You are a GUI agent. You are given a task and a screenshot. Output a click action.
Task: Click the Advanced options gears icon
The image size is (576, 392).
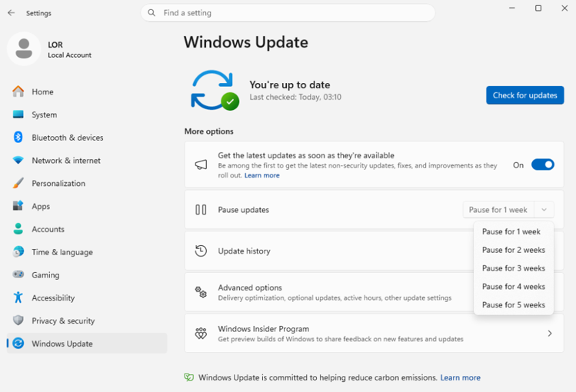coord(201,293)
